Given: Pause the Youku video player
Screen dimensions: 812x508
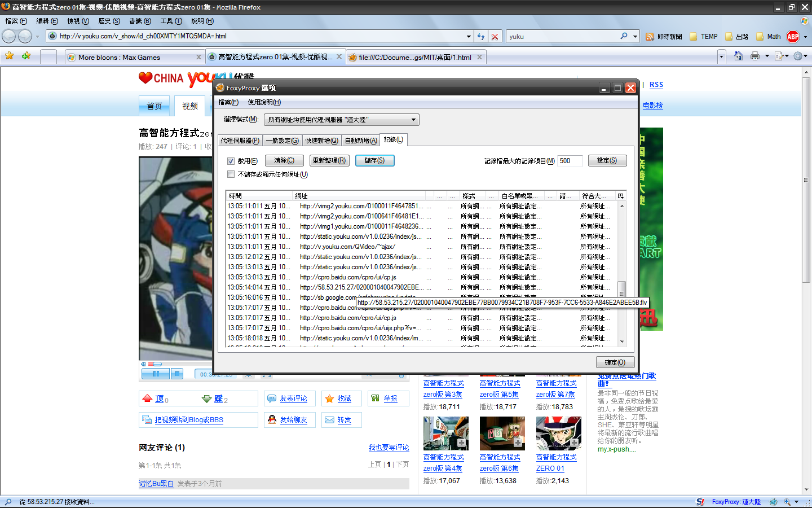Looking at the screenshot, I should point(156,374).
